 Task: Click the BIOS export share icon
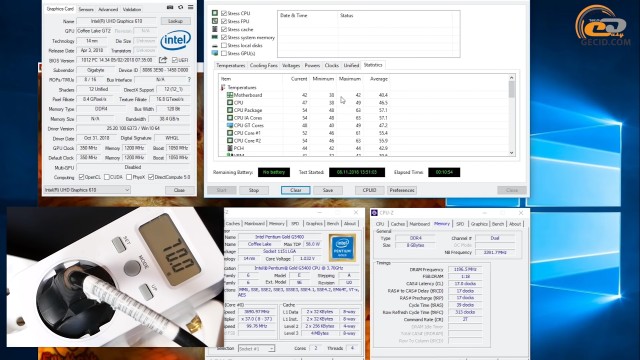(163, 60)
